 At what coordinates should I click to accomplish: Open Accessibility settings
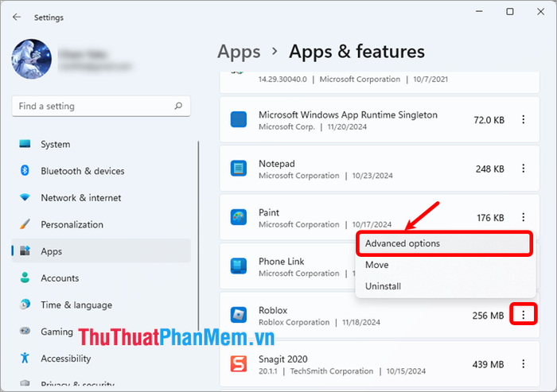[101, 359]
